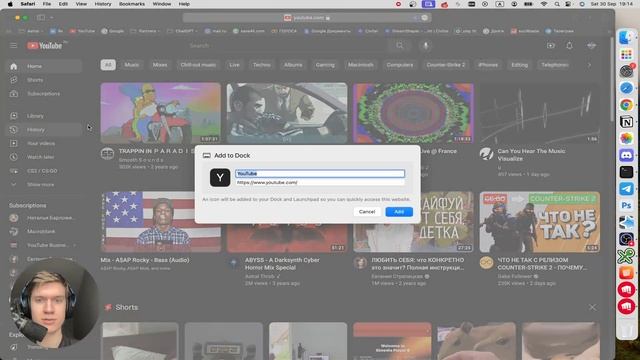Open the Window menu
The width and height of the screenshot is (640, 360).
click(162, 4)
